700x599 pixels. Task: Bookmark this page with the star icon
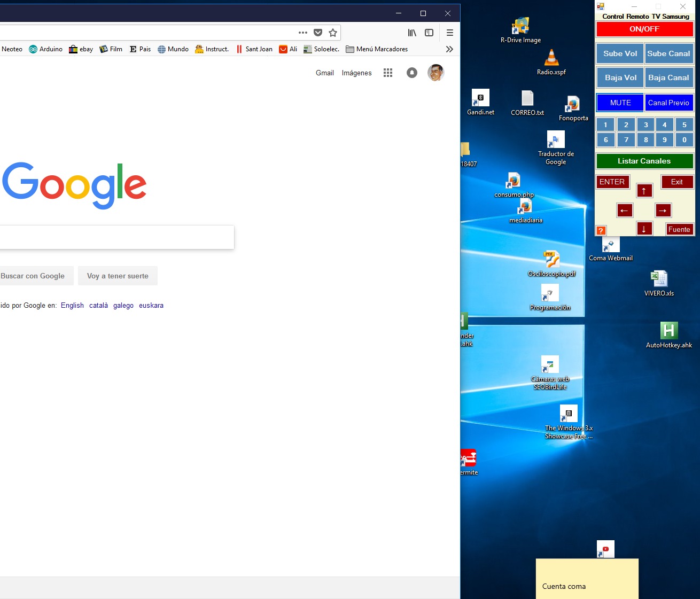333,33
